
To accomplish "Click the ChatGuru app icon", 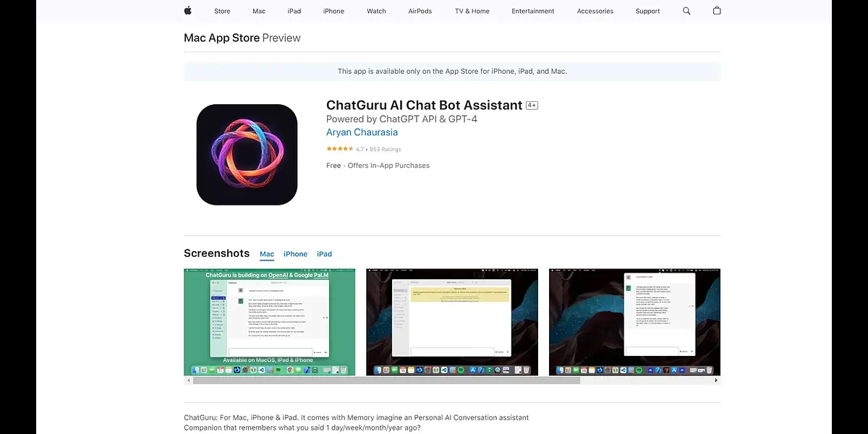I will click(x=247, y=154).
